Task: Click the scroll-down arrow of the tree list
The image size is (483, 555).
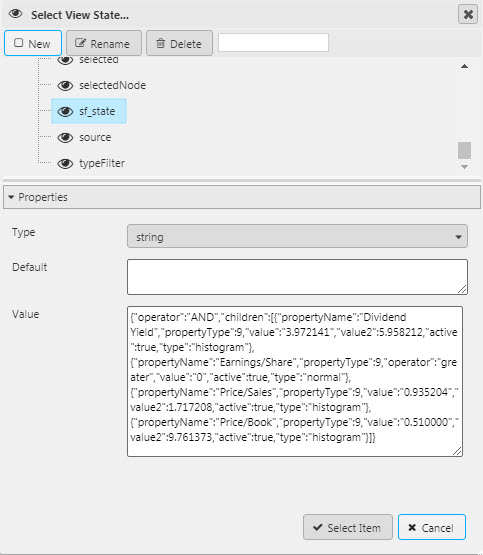Action: pyautogui.click(x=464, y=167)
